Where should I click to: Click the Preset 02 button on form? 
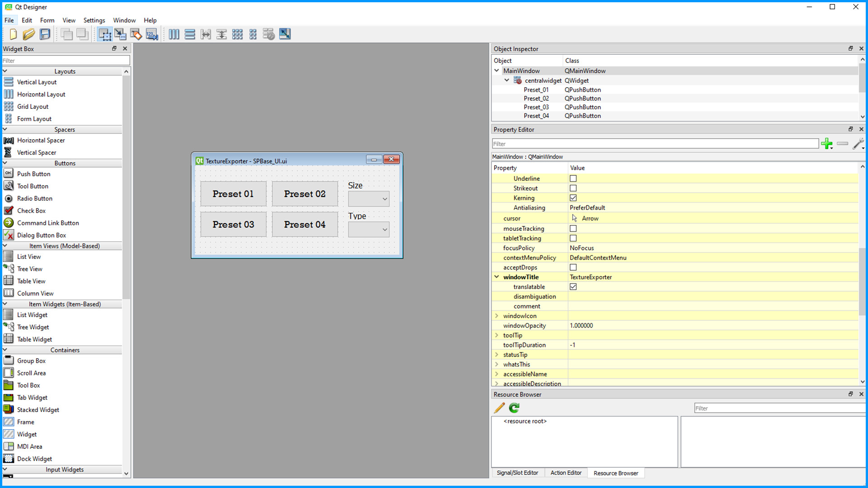click(x=305, y=194)
